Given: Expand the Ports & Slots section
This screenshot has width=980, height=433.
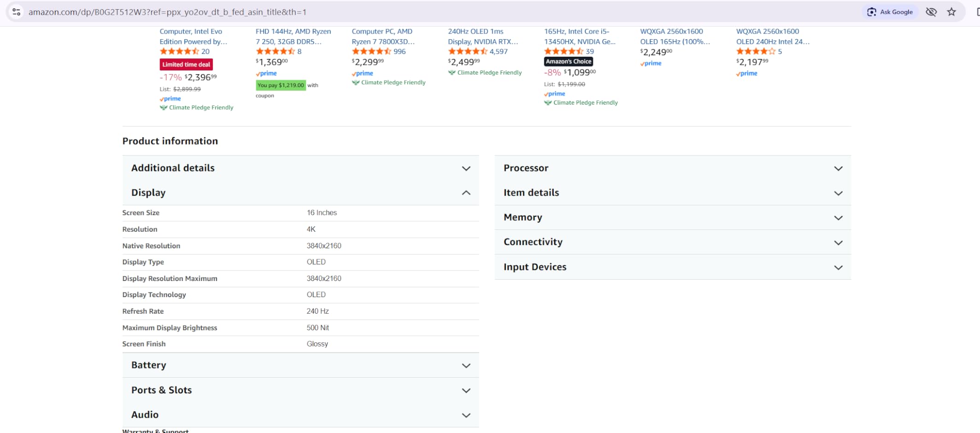Looking at the screenshot, I should coord(300,390).
